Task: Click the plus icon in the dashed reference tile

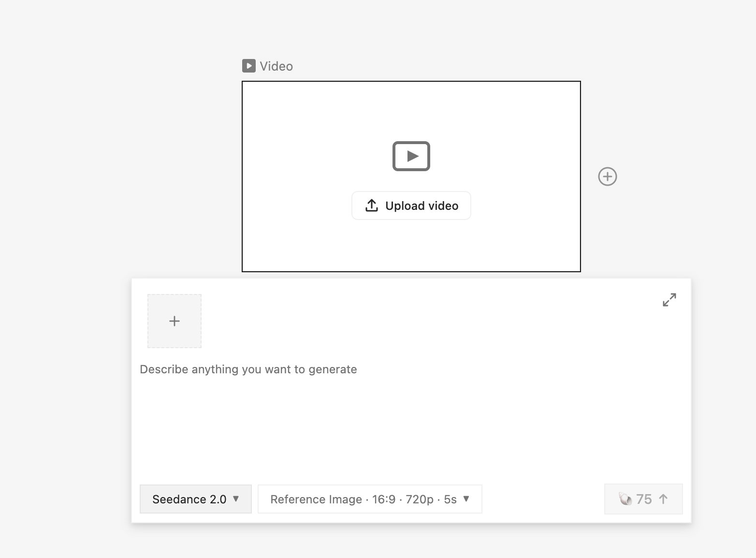Action: [x=174, y=321]
